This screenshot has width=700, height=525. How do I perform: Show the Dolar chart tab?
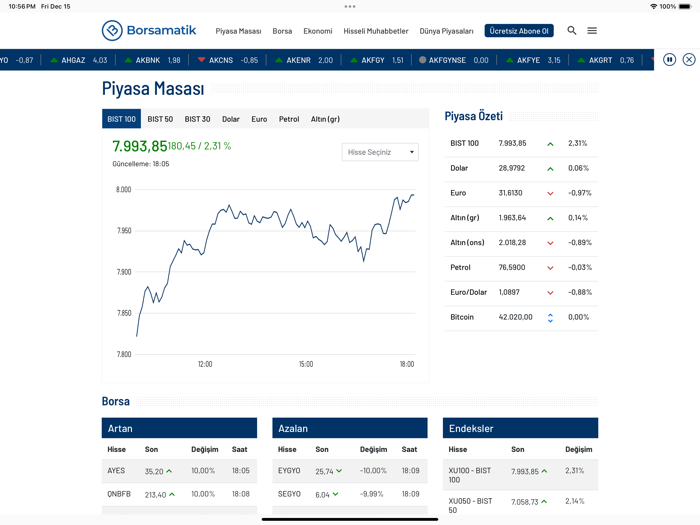pyautogui.click(x=231, y=119)
